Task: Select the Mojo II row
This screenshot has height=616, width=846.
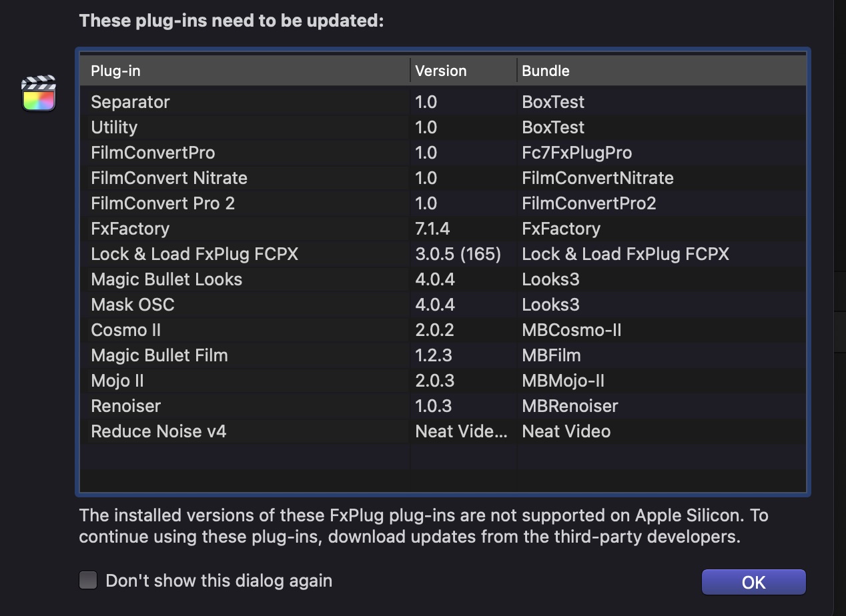Action: (117, 381)
